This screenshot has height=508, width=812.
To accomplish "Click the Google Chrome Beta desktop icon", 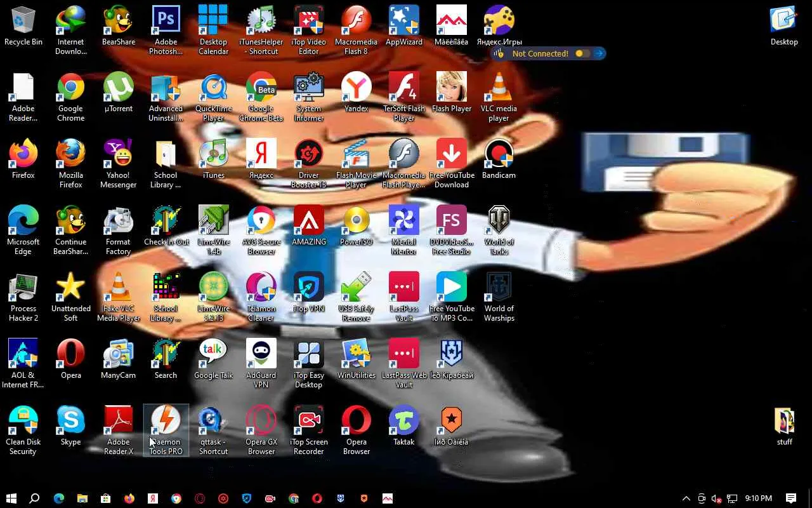I will click(261, 97).
